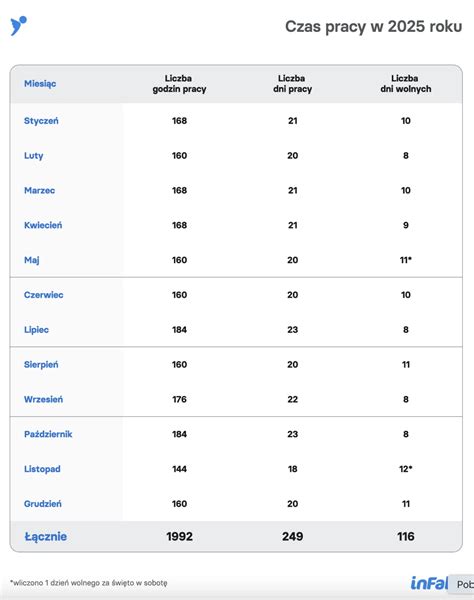
Task: Click the Kwiecień month label
Action: [x=43, y=225]
